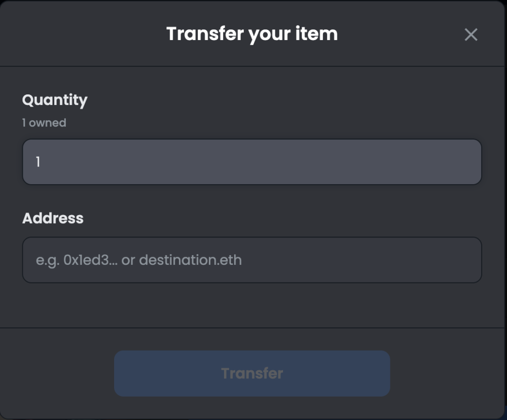507x420 pixels.
Task: Submit using the Transfer button
Action: pyautogui.click(x=252, y=373)
